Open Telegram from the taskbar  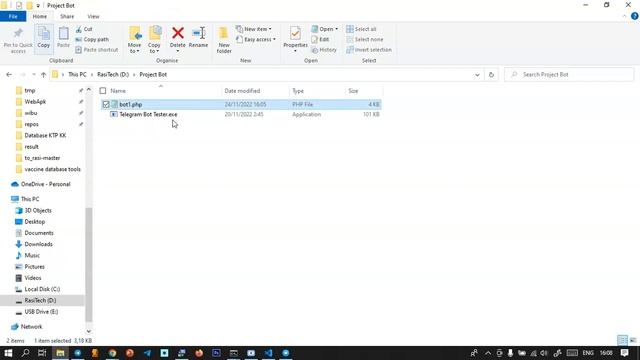147,353
